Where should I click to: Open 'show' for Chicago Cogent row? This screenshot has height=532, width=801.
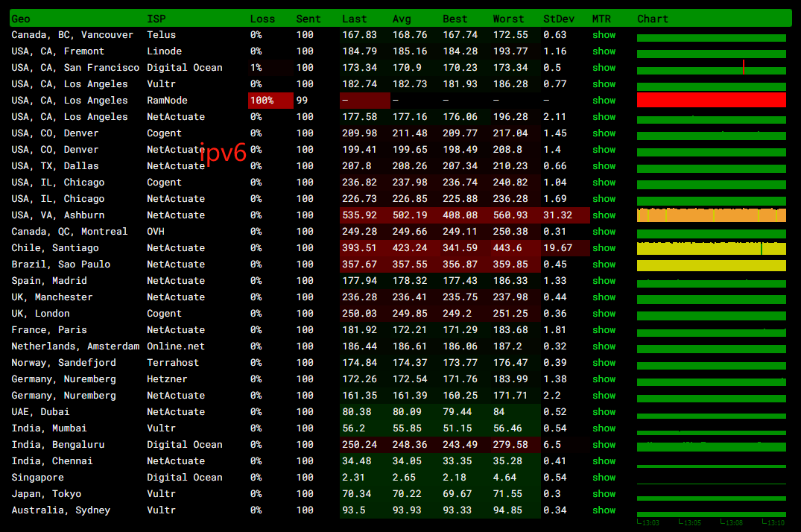click(x=604, y=183)
